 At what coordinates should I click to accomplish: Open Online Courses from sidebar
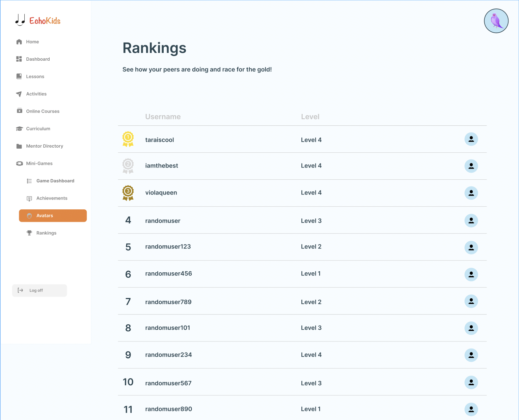coord(43,111)
